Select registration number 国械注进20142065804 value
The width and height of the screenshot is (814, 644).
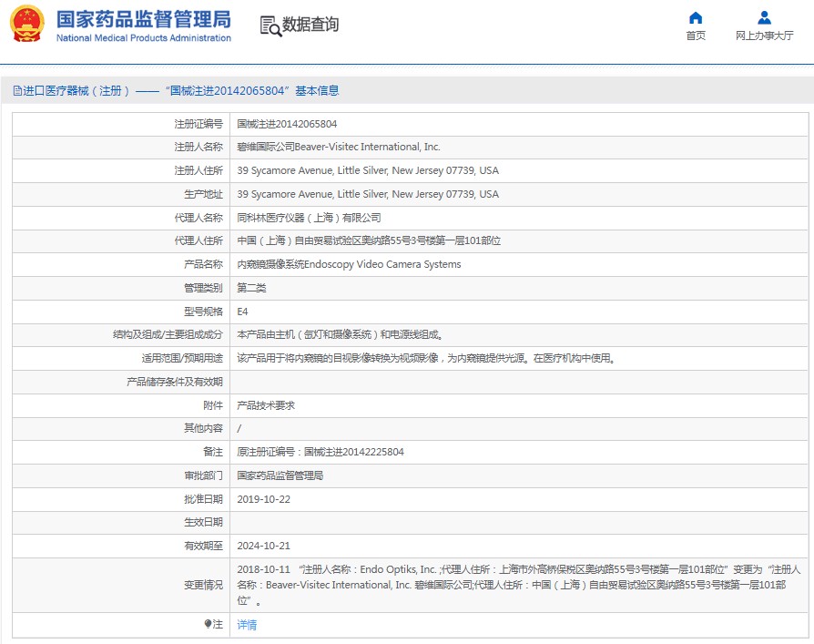pyautogui.click(x=287, y=124)
